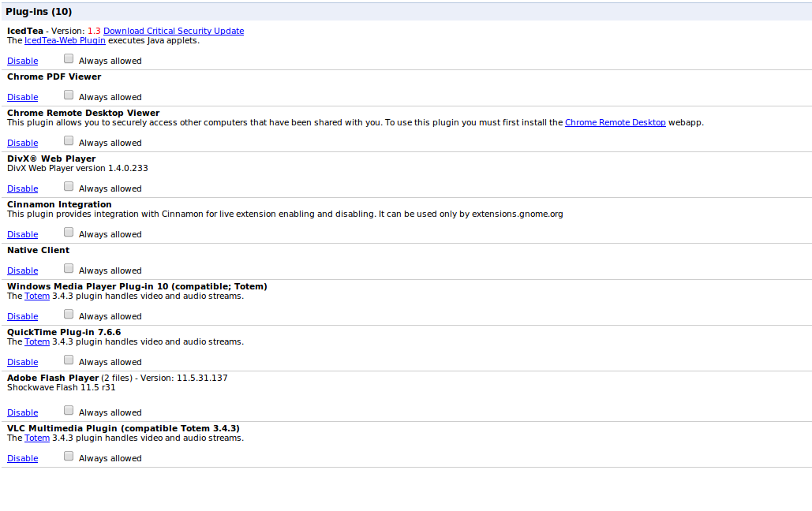Disable the Chrome PDF Viewer plugin
This screenshot has width=812, height=511.
point(22,97)
